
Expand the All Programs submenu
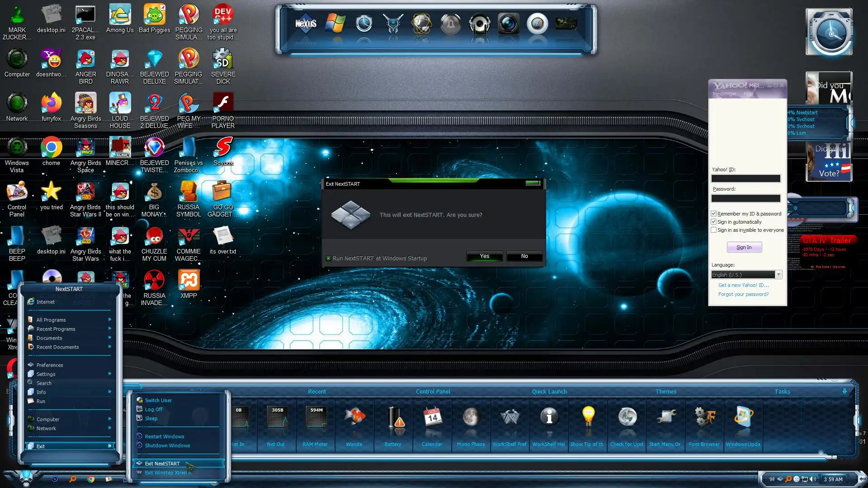point(51,320)
